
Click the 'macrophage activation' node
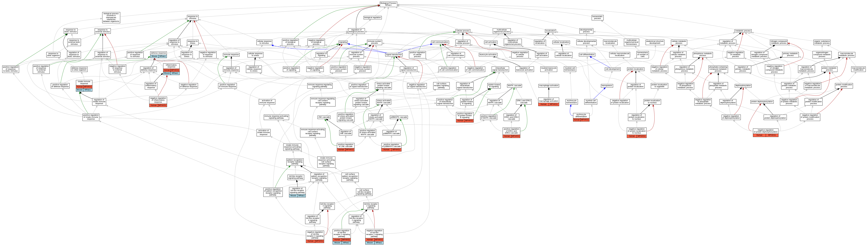tap(549, 86)
